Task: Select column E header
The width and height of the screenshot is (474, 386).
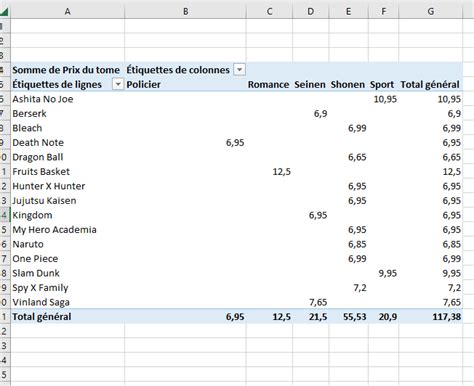Action: [348, 12]
